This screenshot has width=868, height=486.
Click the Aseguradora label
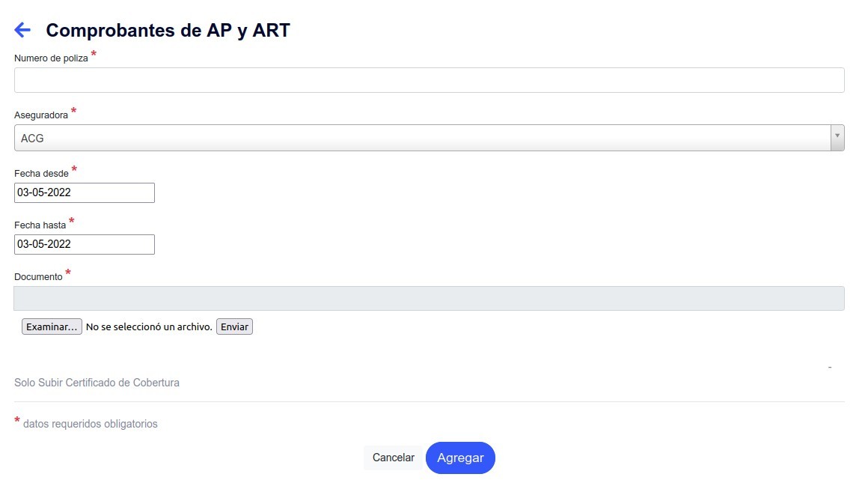(x=41, y=115)
